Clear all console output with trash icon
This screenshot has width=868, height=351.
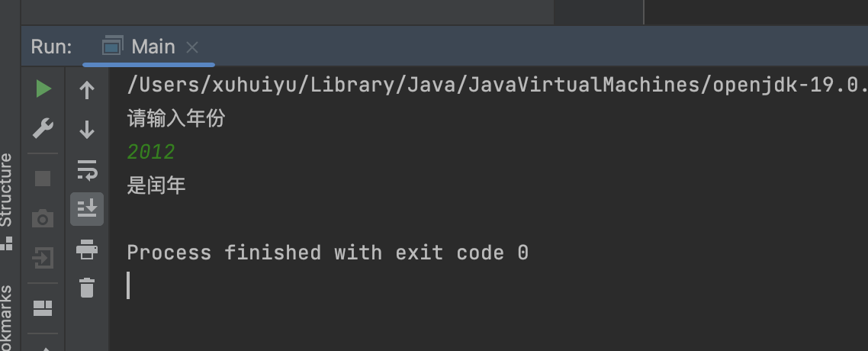click(x=87, y=288)
